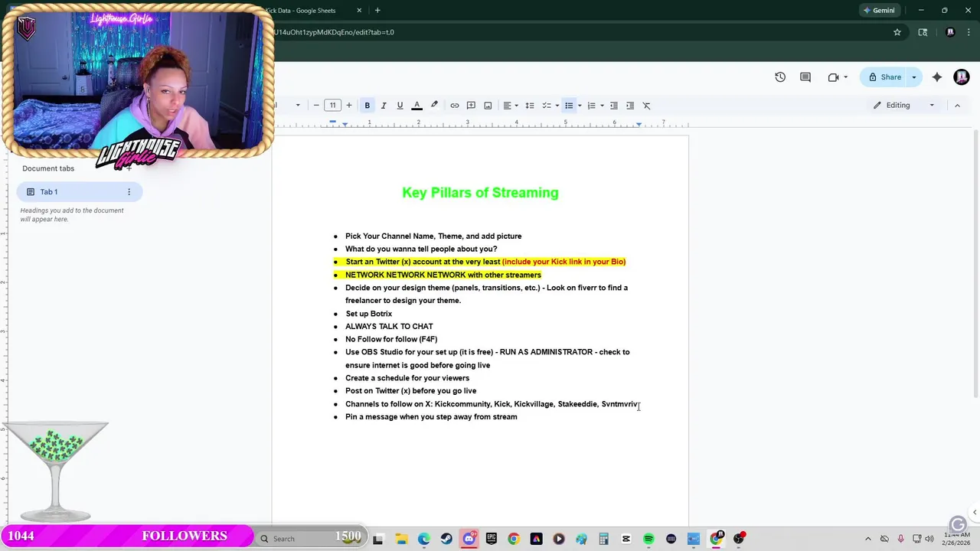Expand the bulleted list options arrow
This screenshot has height=551, width=980.
tap(580, 106)
